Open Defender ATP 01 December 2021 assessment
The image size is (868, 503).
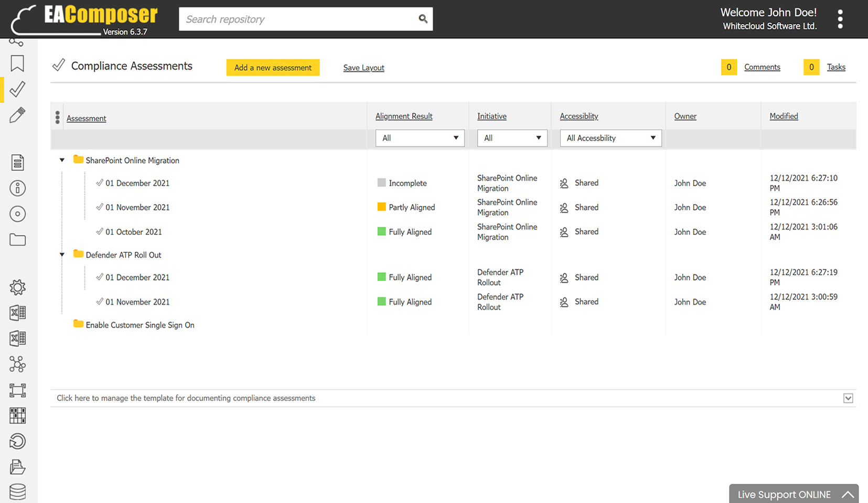137,277
